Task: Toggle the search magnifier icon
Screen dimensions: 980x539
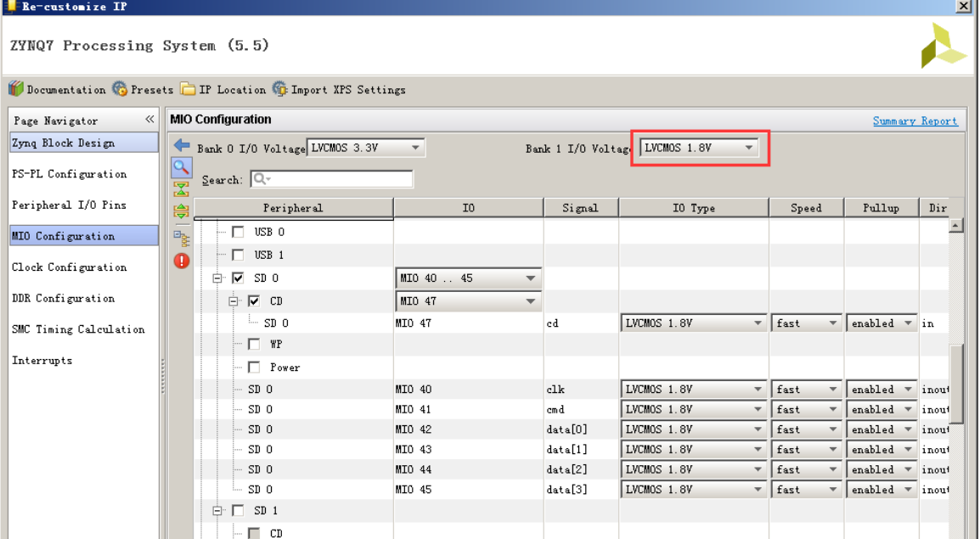Action: tap(181, 167)
